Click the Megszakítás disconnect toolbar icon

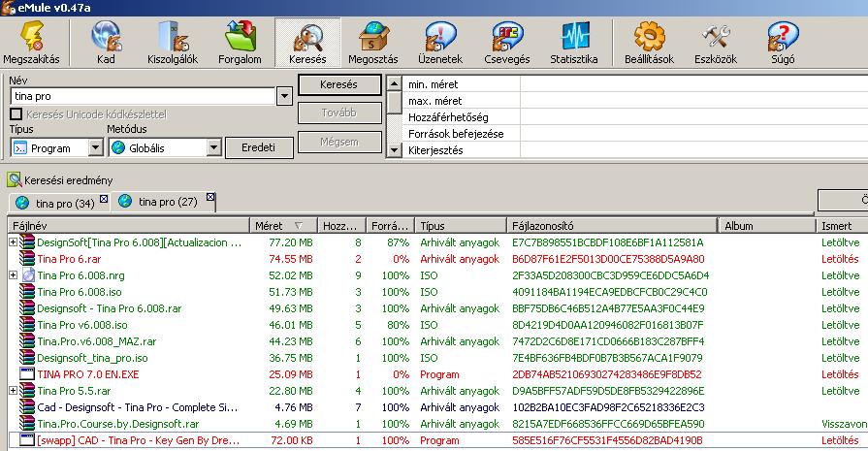(32, 36)
